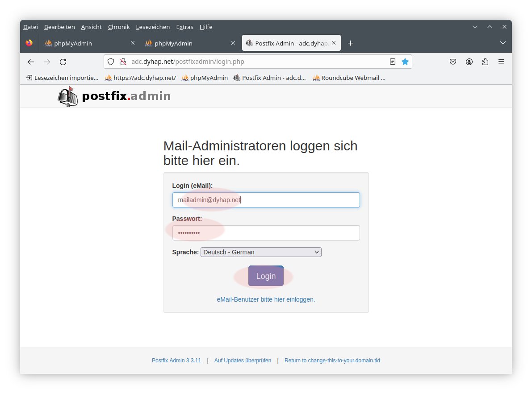The width and height of the screenshot is (532, 394).
Task: Go back to previous page
Action: click(x=31, y=62)
